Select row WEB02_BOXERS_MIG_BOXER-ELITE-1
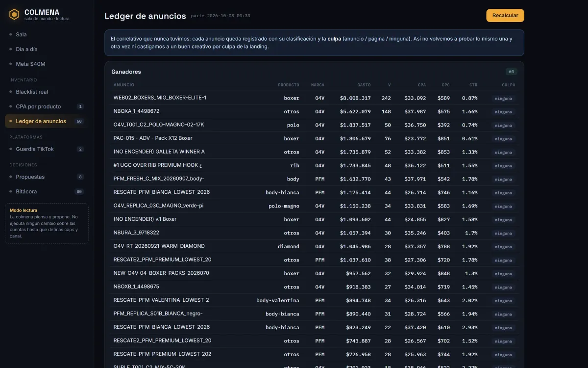Image resolution: width=588 pixels, height=368 pixels. point(314,98)
